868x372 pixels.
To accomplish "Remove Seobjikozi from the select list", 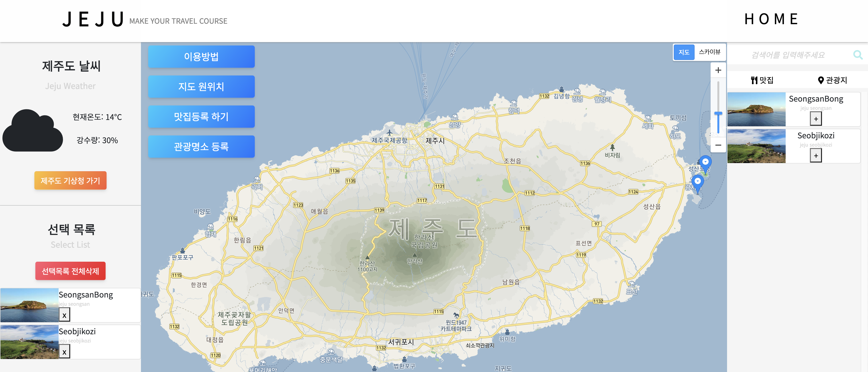I will (x=64, y=352).
